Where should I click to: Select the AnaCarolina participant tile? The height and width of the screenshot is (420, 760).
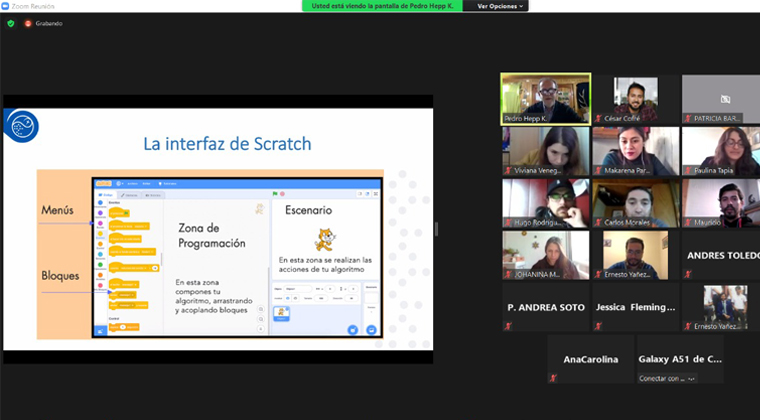pyautogui.click(x=590, y=359)
